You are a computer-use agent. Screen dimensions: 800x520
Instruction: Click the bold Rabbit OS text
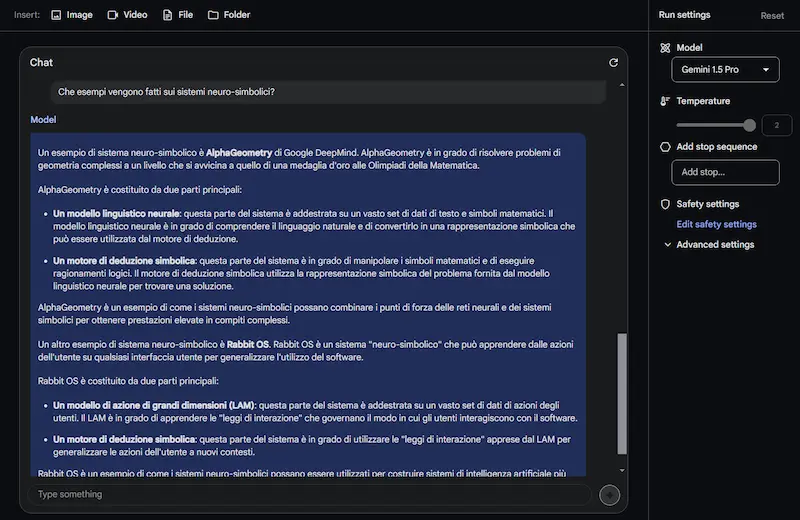coord(248,344)
